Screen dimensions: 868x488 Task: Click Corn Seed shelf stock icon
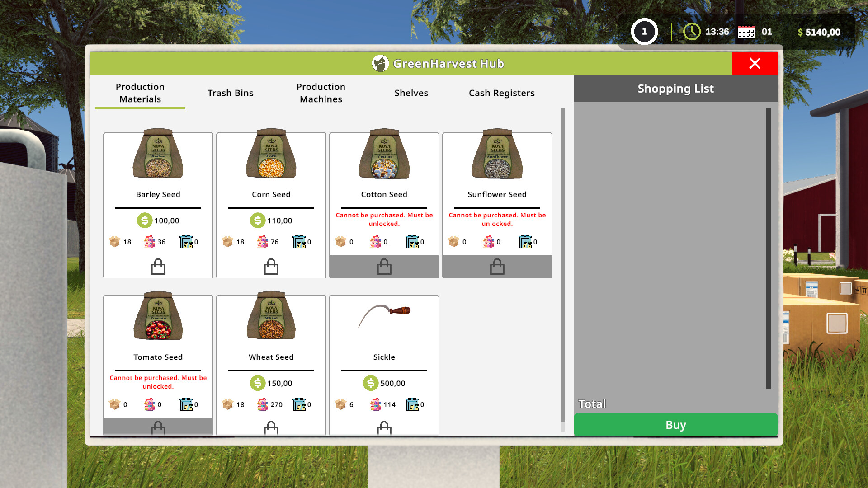(262, 242)
